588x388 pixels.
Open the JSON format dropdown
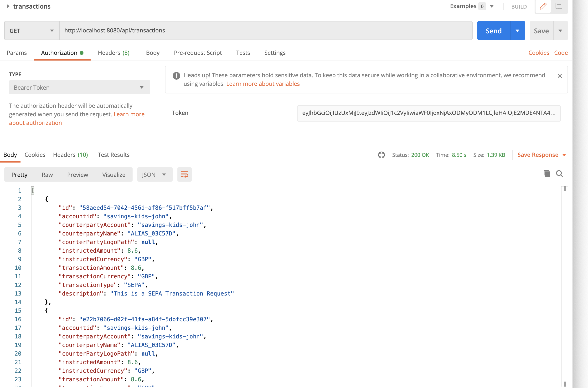point(154,174)
